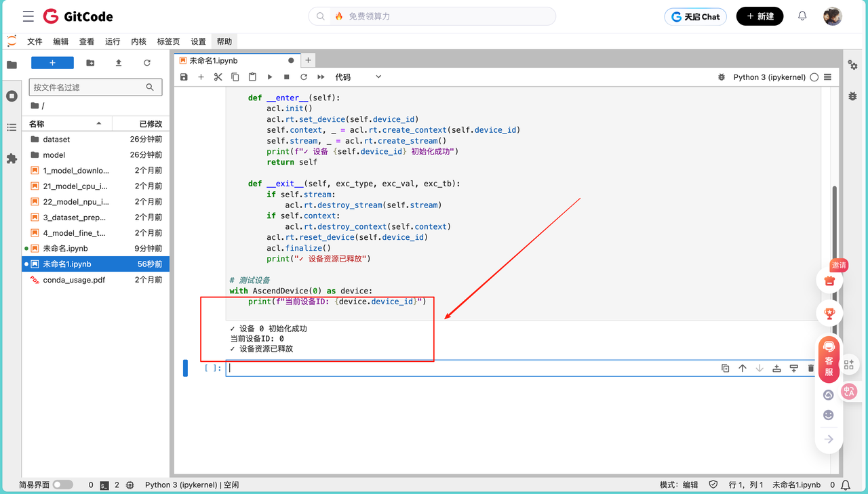The height and width of the screenshot is (494, 868).
Task: Open 天启 Chat assistant
Action: coord(696,16)
